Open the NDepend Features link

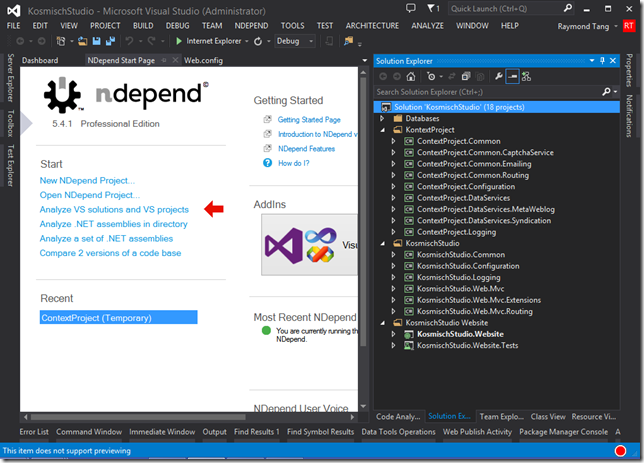[x=306, y=149]
